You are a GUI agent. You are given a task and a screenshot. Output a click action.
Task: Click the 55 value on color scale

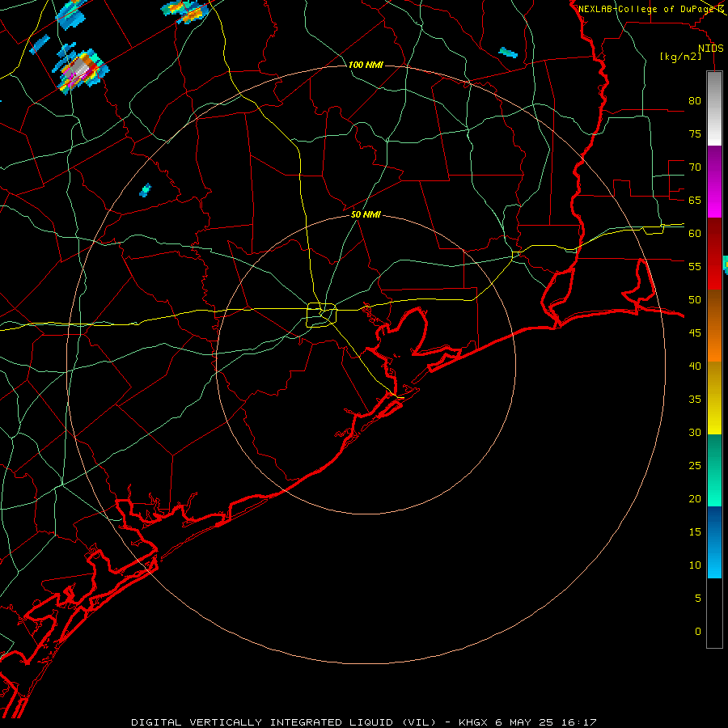click(695, 266)
